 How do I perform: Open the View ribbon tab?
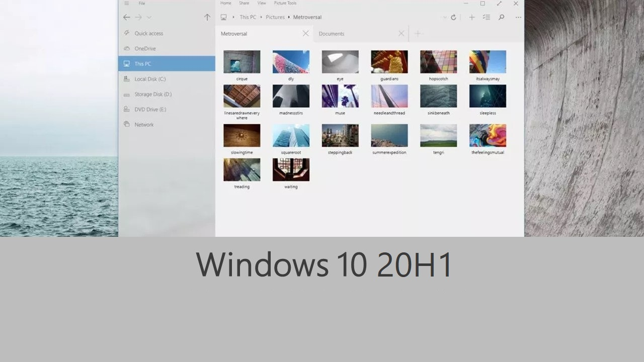(262, 3)
